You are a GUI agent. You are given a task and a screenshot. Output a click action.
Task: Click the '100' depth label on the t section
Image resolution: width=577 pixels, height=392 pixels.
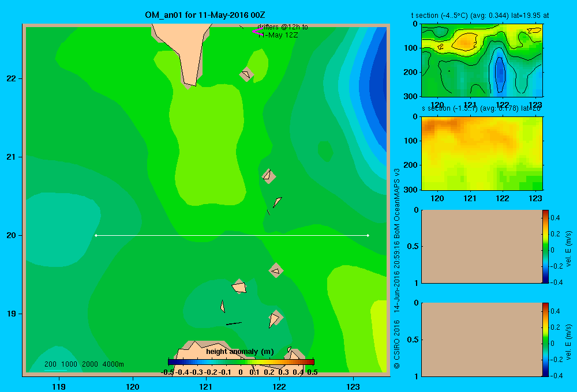pyautogui.click(x=411, y=48)
